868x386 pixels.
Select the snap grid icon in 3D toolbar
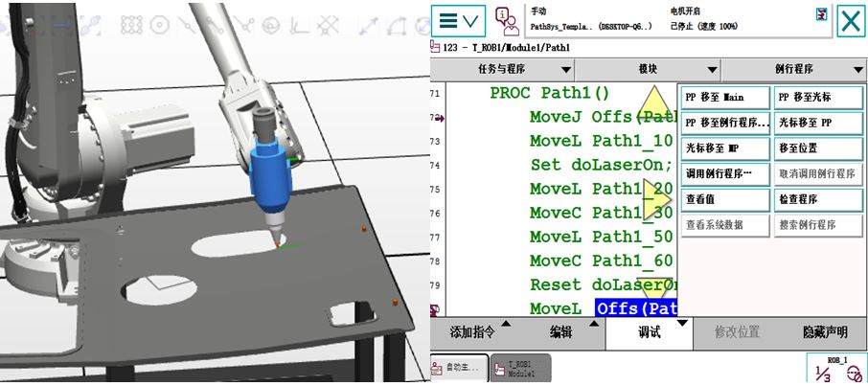pyautogui.click(x=131, y=24)
